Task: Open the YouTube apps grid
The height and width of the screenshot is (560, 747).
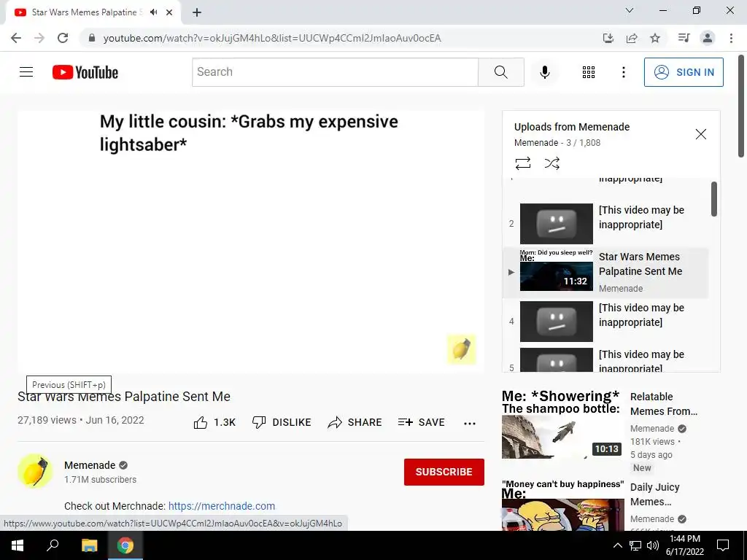Action: click(x=589, y=72)
